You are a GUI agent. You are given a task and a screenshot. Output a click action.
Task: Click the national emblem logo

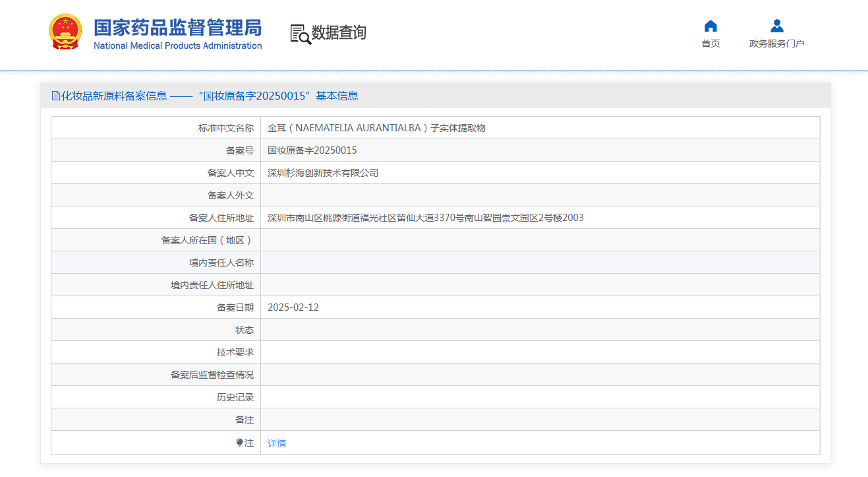66,32
